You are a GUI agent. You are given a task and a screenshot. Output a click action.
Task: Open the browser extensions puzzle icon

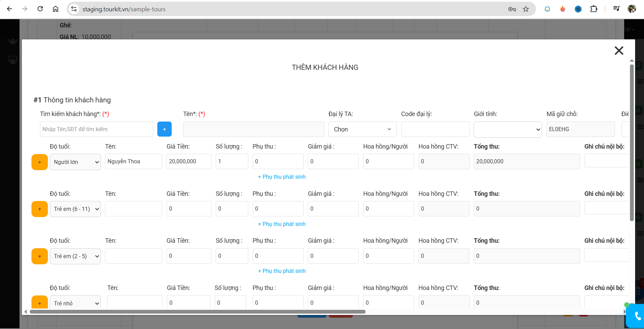pos(594,9)
